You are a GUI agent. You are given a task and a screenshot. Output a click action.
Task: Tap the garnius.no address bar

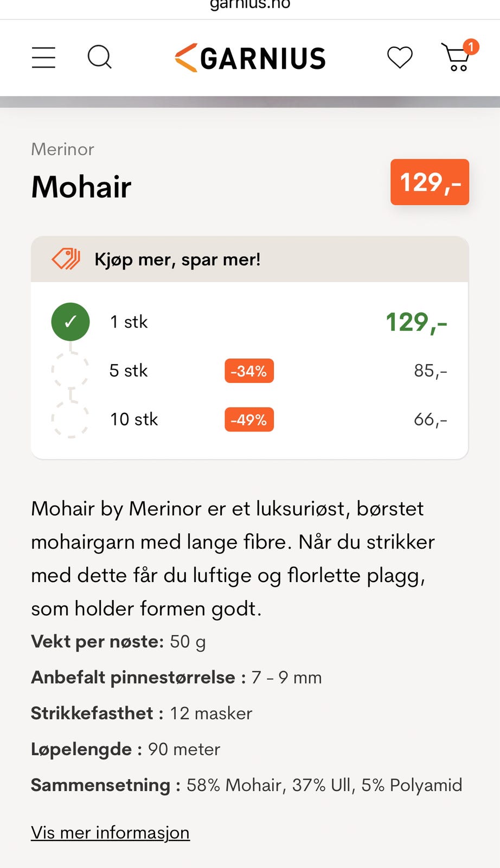(x=250, y=5)
